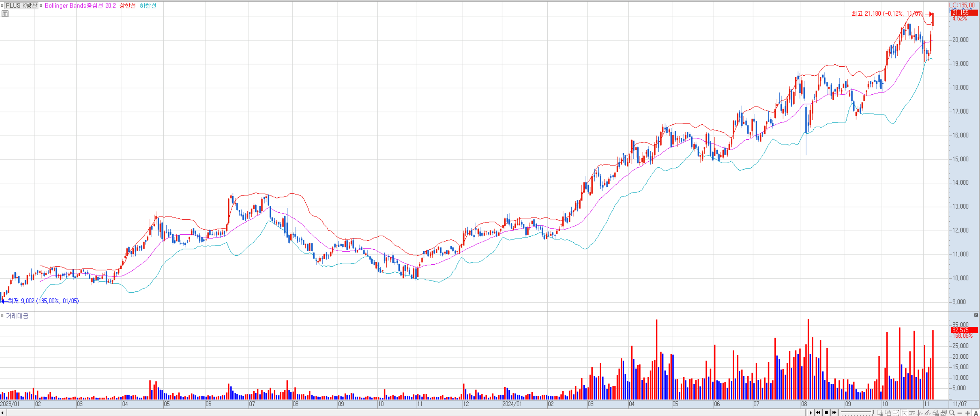This screenshot has width=980, height=416.
Task: Toggle the small square beside PLUS K방산
Action: coord(2,6)
